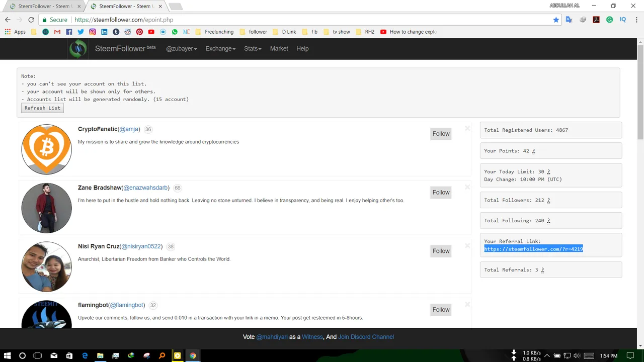Open the Windows Start menu
The height and width of the screenshot is (362, 644).
pyautogui.click(x=8, y=356)
